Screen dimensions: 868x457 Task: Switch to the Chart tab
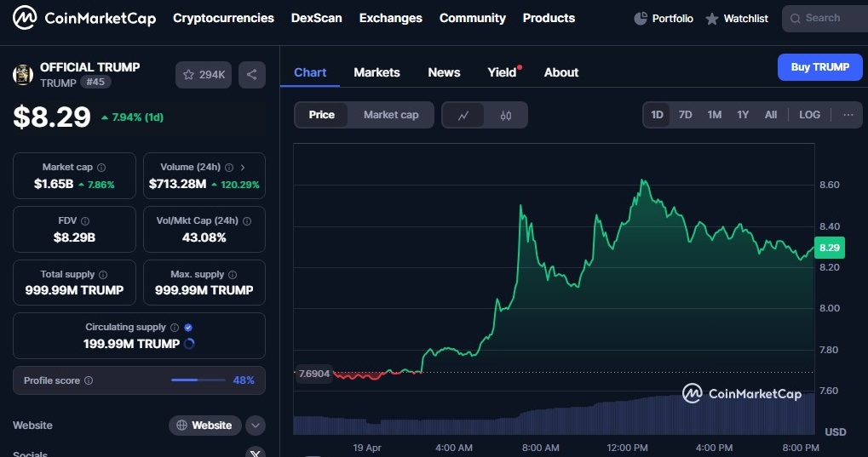[310, 72]
